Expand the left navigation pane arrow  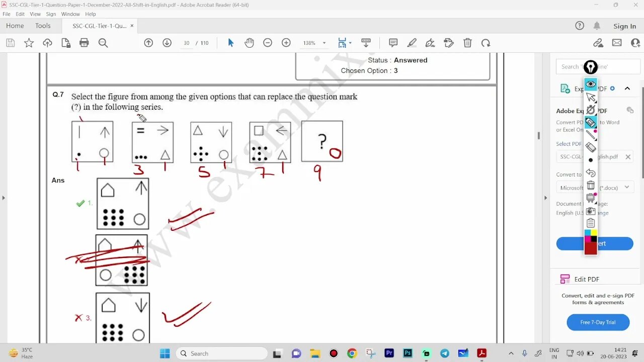(x=4, y=198)
